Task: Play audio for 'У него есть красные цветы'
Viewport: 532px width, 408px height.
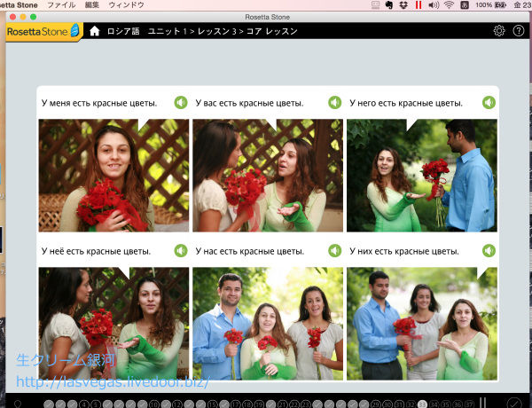Action: pyautogui.click(x=489, y=103)
